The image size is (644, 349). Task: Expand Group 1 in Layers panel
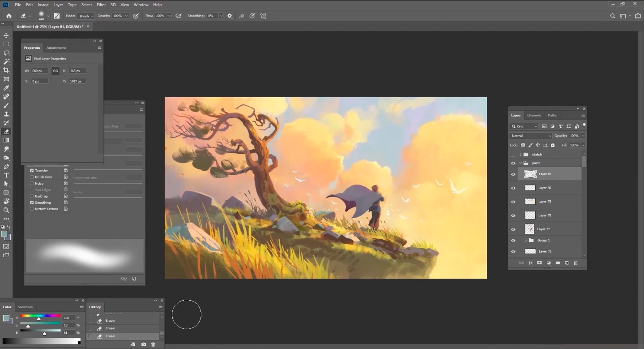[526, 241]
